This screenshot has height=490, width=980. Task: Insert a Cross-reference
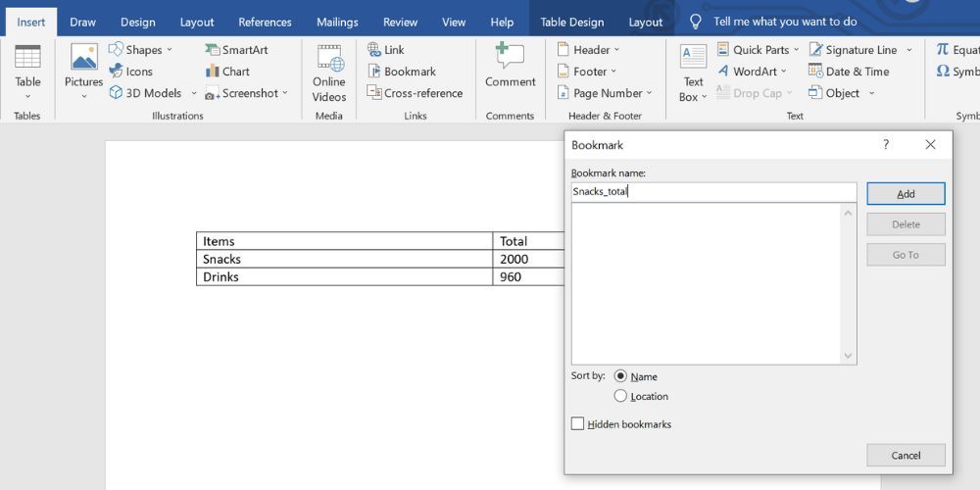tap(415, 93)
